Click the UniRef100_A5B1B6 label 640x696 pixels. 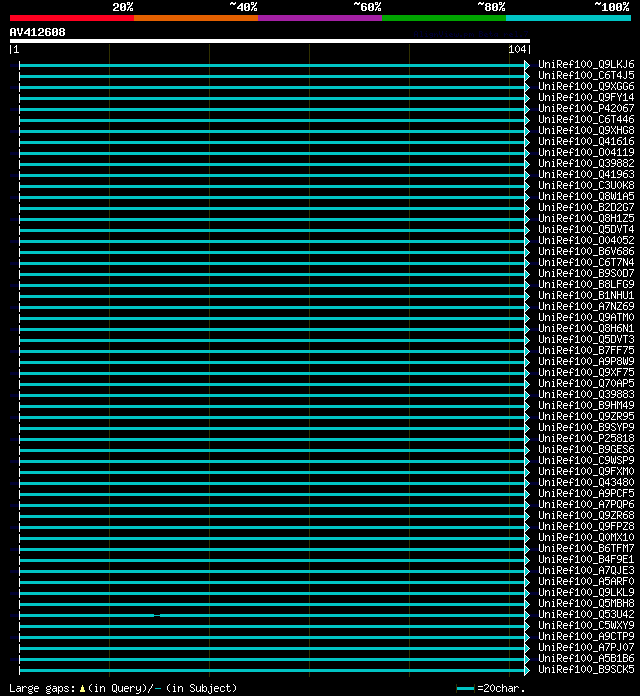click(586, 658)
